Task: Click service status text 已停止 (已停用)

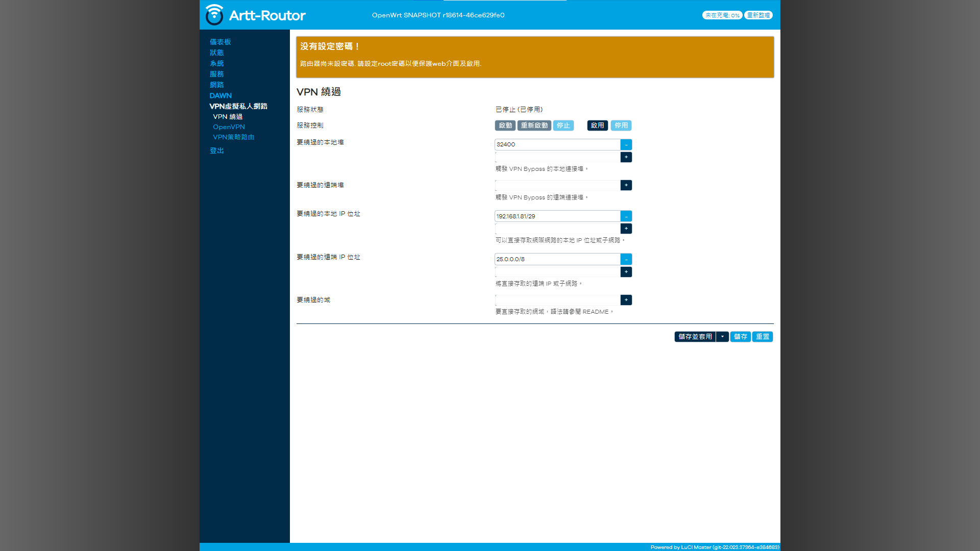Action: click(519, 110)
